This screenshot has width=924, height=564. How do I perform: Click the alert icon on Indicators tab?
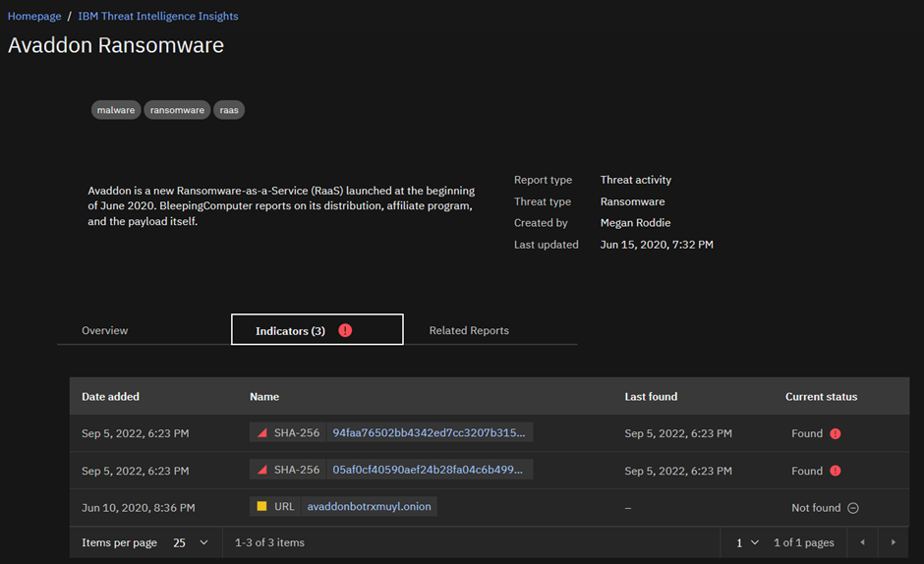(345, 330)
